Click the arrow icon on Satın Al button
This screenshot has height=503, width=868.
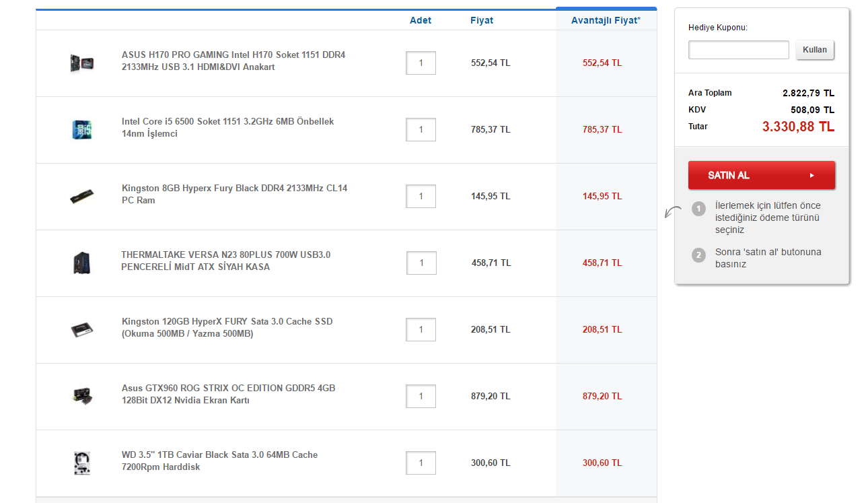click(812, 175)
